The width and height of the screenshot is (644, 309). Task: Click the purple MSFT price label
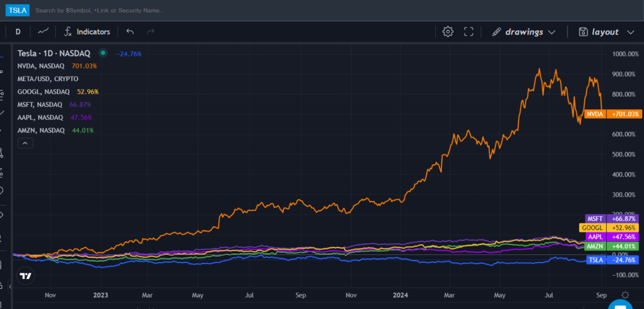[595, 217]
